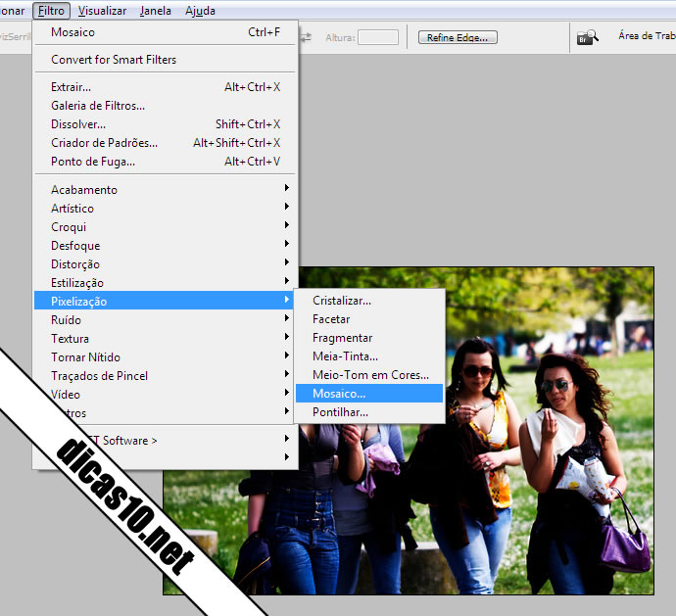Open the Área de Trabalho workspace menu
This screenshot has width=676, height=616.
(x=647, y=36)
